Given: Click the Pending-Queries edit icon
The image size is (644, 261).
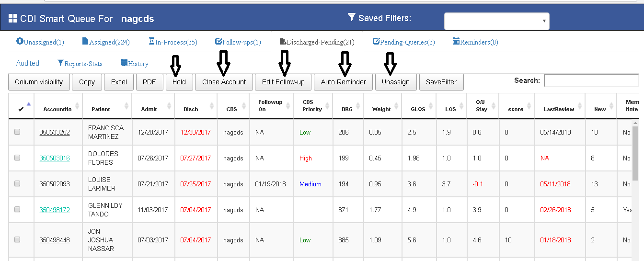Looking at the screenshot, I should click(376, 42).
